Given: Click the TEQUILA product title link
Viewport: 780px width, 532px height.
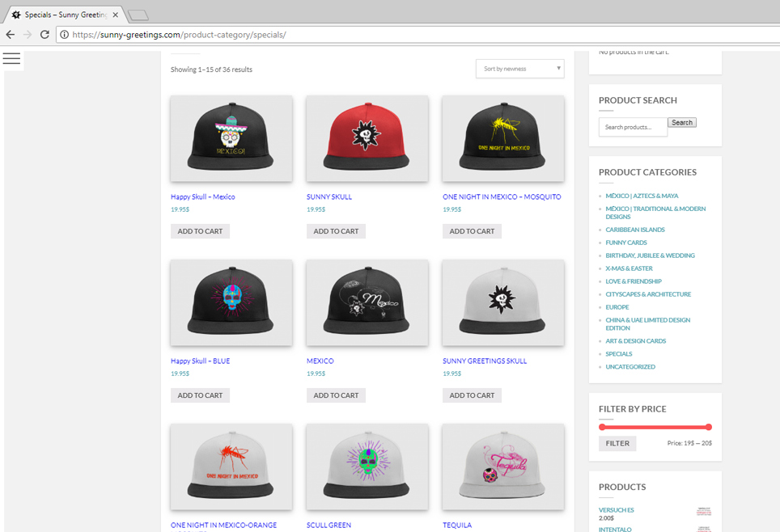Looking at the screenshot, I should [x=457, y=525].
